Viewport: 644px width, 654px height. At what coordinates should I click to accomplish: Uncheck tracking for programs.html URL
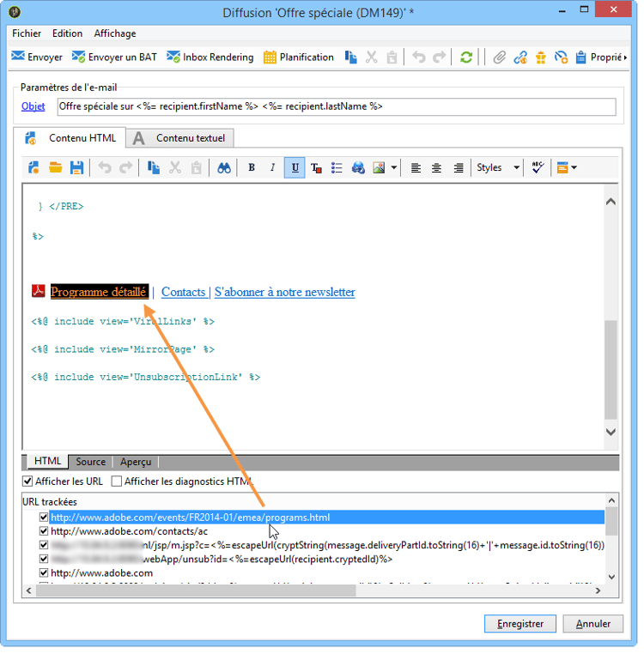(44, 518)
